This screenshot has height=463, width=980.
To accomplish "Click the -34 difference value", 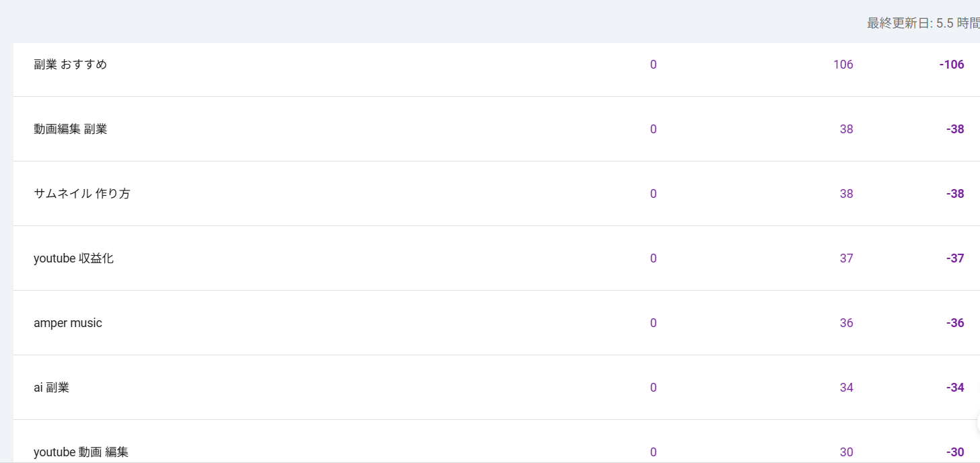I will coord(955,388).
